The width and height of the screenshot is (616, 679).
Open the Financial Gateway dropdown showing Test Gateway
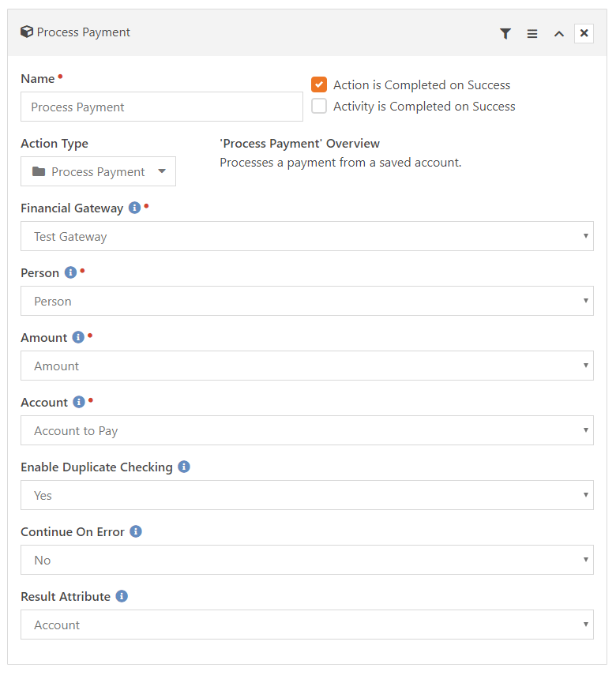pos(307,236)
